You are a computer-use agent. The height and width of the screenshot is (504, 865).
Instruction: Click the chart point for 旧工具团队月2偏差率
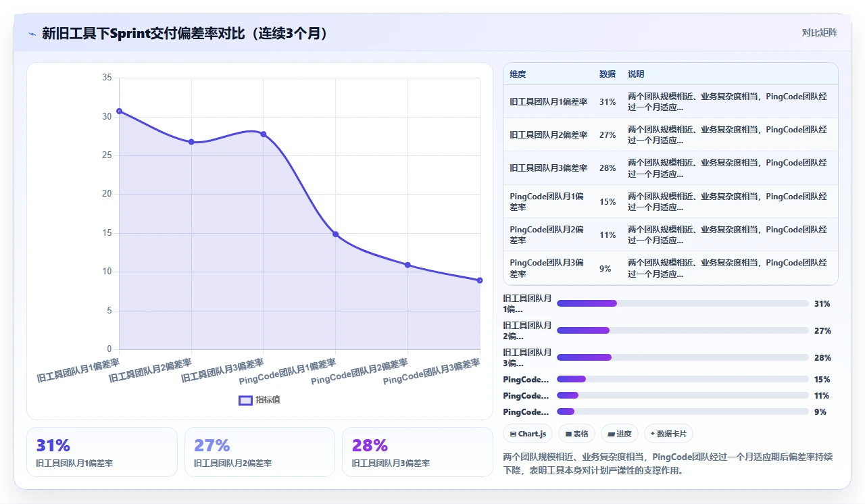click(x=191, y=142)
